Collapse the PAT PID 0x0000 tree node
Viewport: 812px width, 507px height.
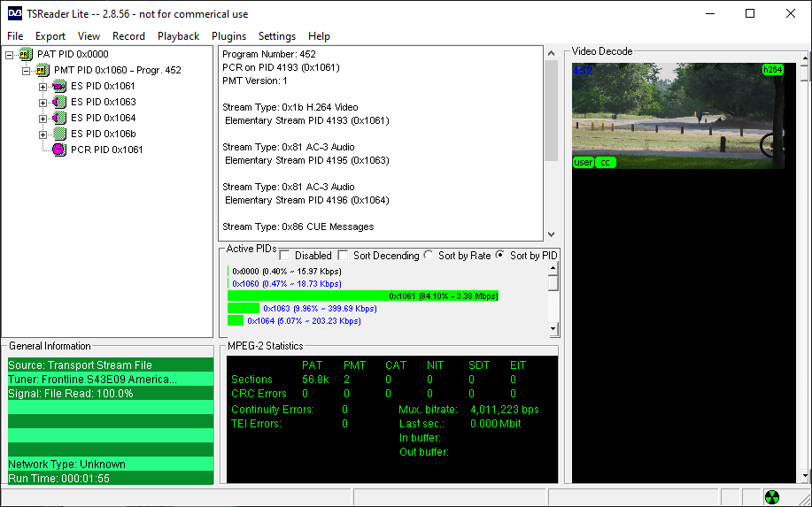(x=9, y=54)
